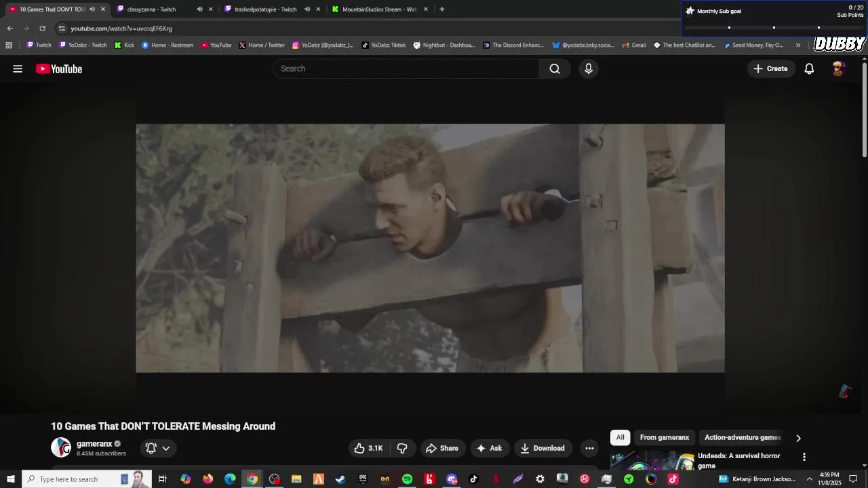Open Home - Restream bookmark
This screenshot has width=868, height=488.
[x=167, y=45]
